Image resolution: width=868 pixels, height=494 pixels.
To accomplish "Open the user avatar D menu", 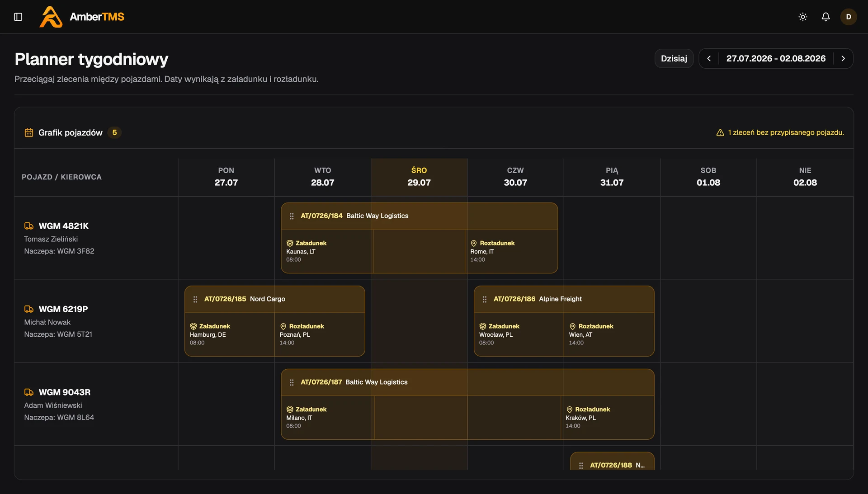I will coord(849,17).
